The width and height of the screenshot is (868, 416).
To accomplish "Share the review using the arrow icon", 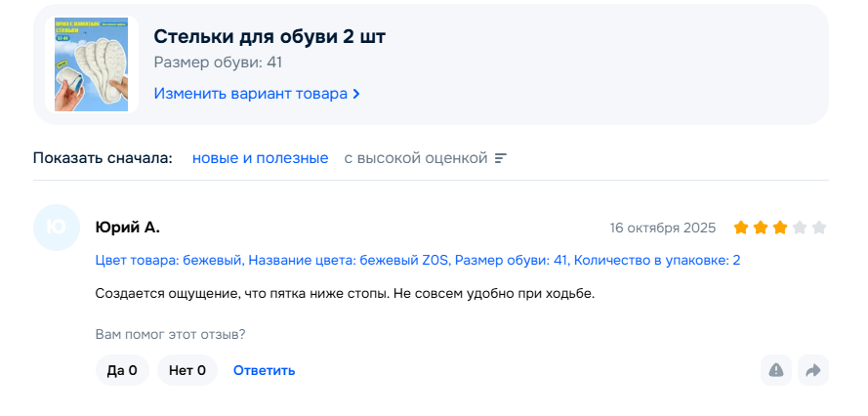I will (x=813, y=370).
